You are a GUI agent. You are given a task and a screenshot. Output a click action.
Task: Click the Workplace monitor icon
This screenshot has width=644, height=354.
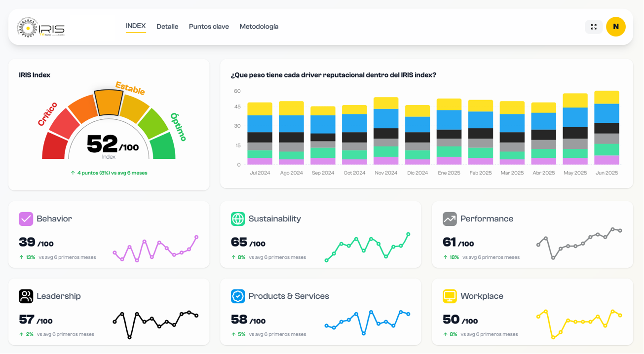coord(449,296)
